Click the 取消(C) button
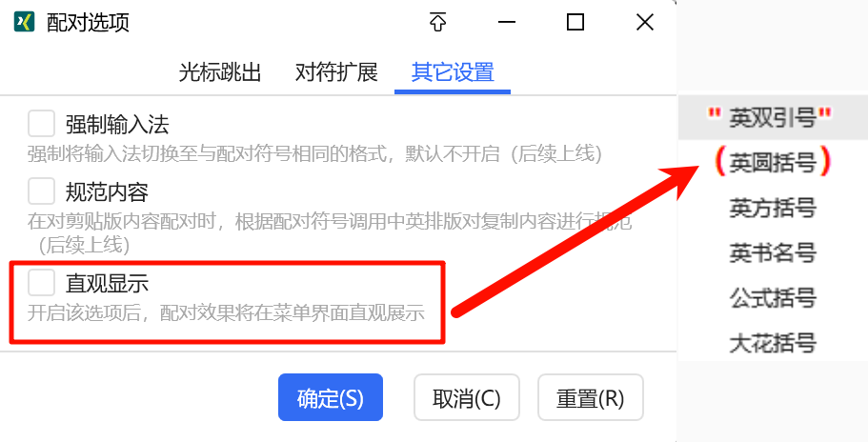The image size is (868, 442). (467, 397)
